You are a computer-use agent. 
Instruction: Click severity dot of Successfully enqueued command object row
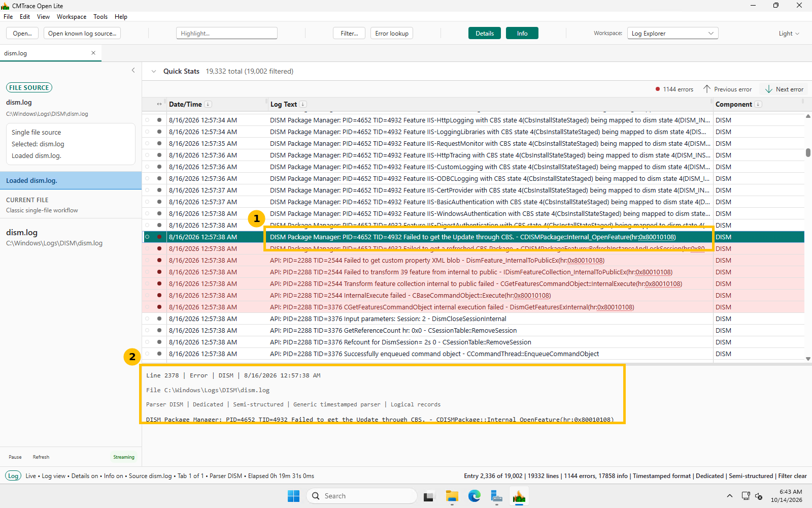159,354
